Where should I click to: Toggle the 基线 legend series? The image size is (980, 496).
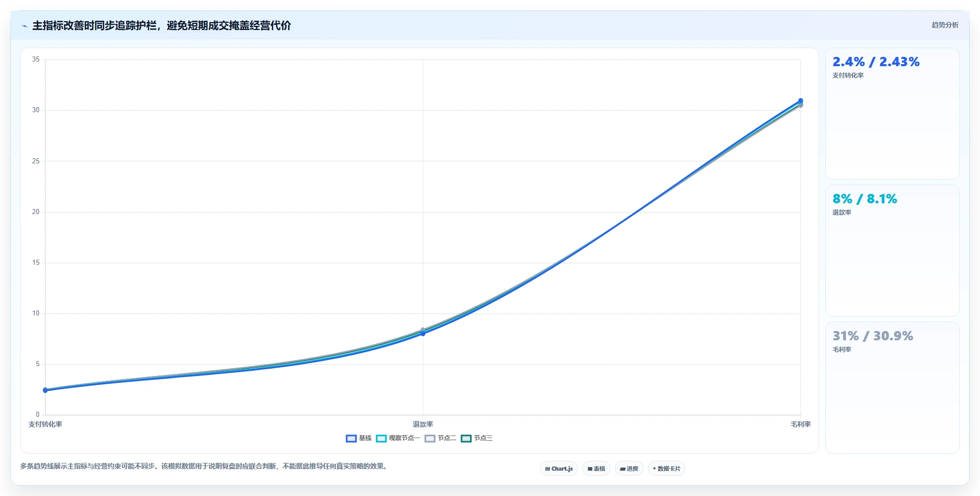359,438
